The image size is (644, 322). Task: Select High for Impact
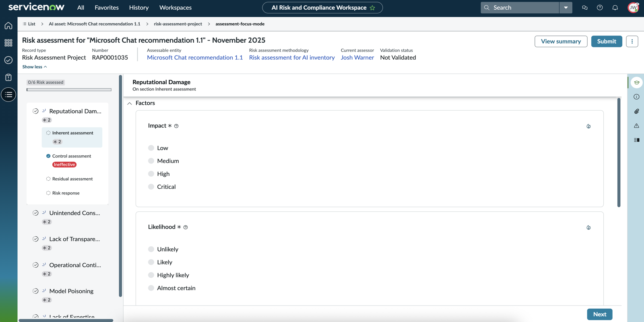151,174
